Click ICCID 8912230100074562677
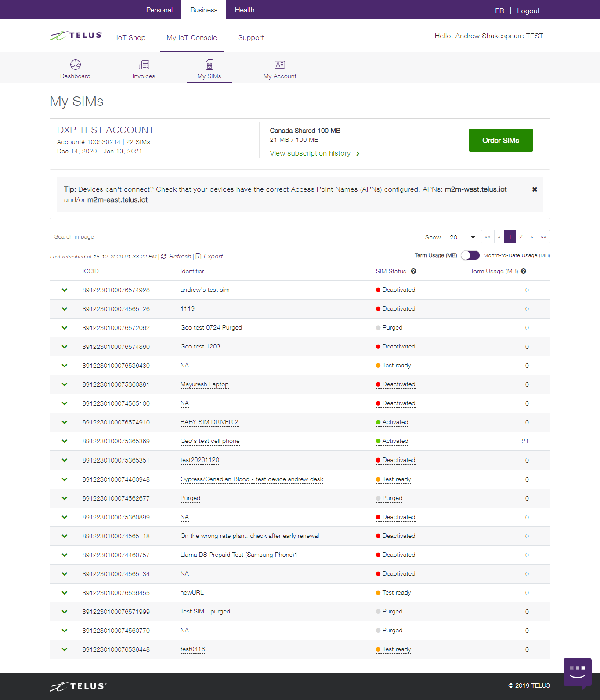This screenshot has width=600, height=700. tap(116, 498)
